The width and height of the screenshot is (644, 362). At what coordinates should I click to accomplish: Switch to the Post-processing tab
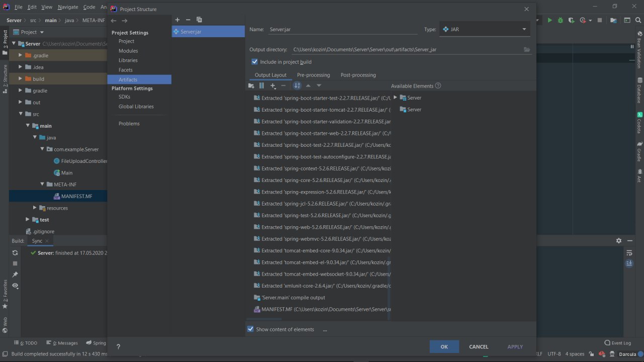(358, 75)
